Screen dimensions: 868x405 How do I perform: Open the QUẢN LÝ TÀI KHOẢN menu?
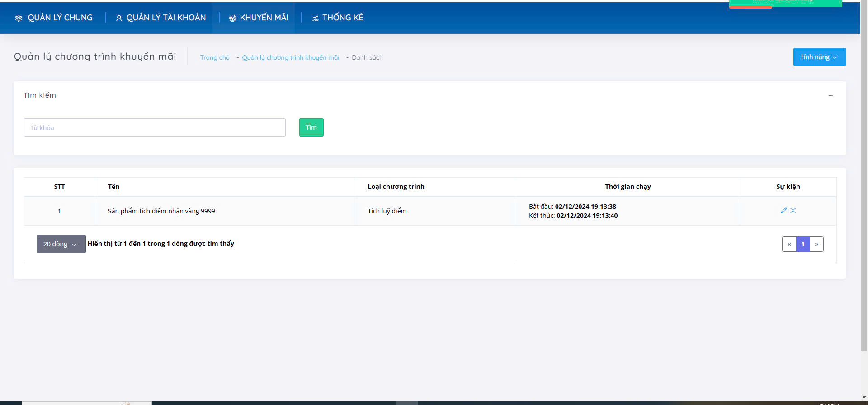coord(161,18)
